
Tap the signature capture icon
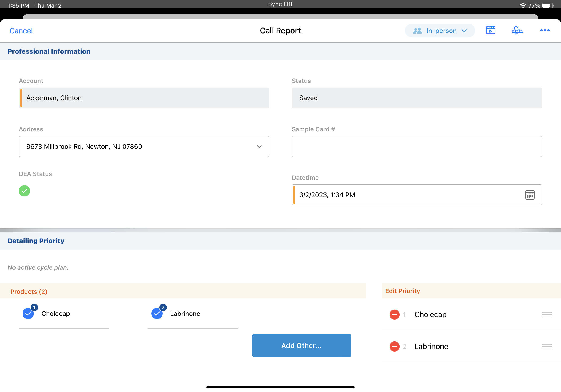518,30
